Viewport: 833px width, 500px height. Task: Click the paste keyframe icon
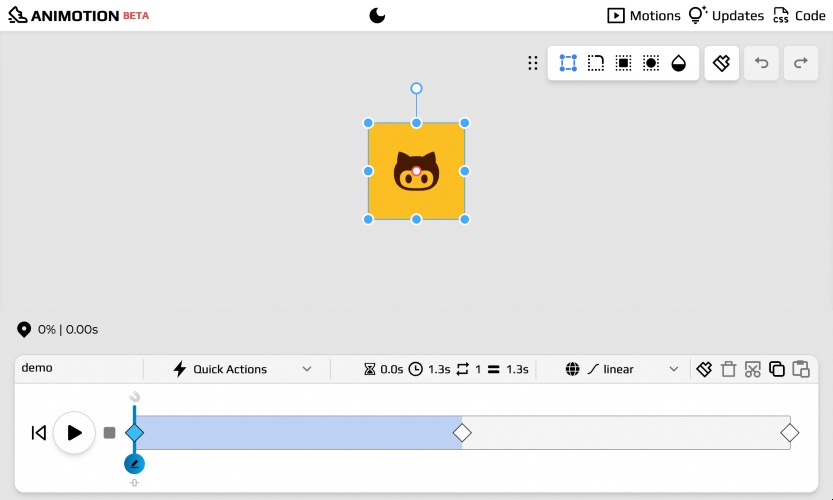pyautogui.click(x=801, y=369)
